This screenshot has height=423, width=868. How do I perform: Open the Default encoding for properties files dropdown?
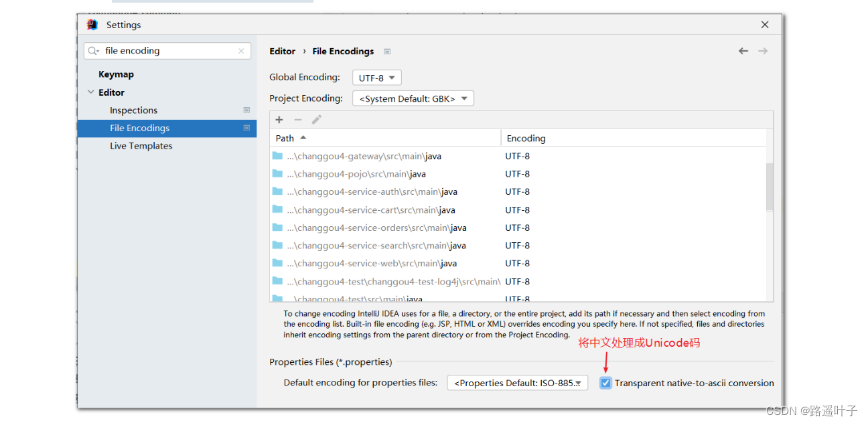(517, 382)
